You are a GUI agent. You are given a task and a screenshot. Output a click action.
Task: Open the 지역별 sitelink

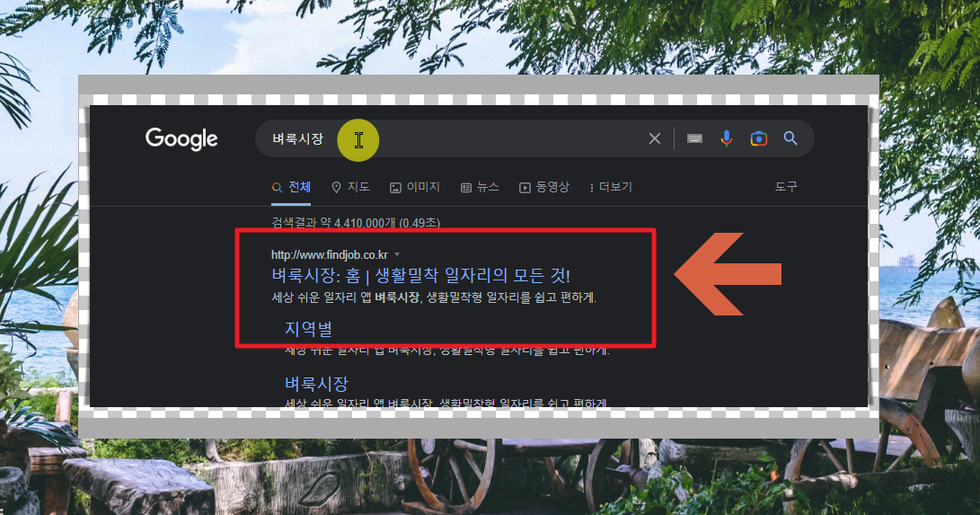click(x=309, y=329)
